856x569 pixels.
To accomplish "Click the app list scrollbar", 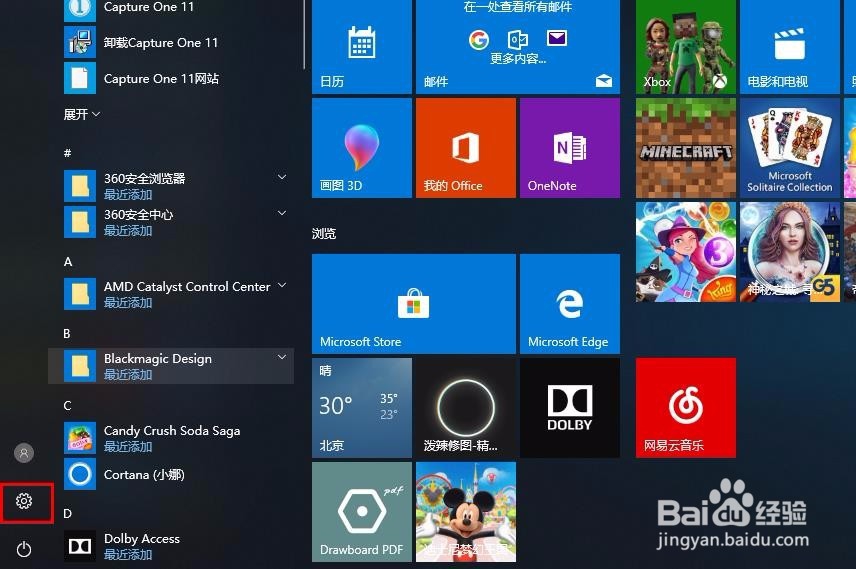I will [x=304, y=34].
